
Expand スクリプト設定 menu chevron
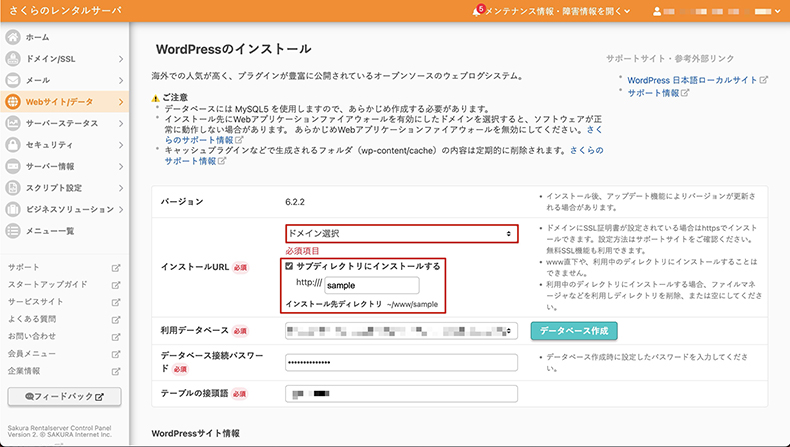[x=121, y=188]
